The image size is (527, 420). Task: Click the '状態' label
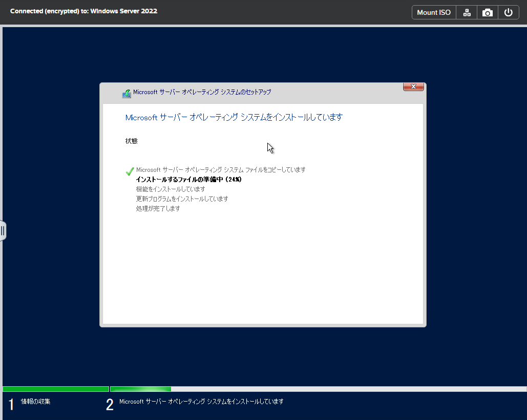point(132,141)
